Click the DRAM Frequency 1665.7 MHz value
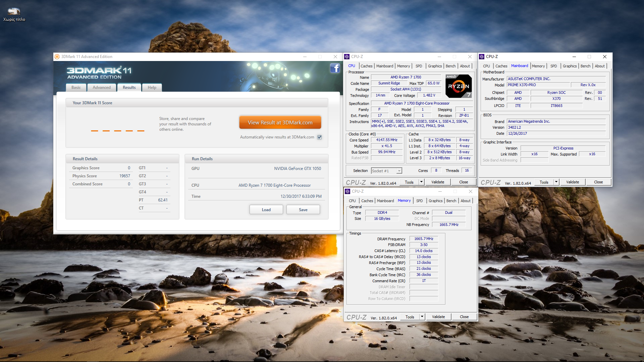 (424, 239)
